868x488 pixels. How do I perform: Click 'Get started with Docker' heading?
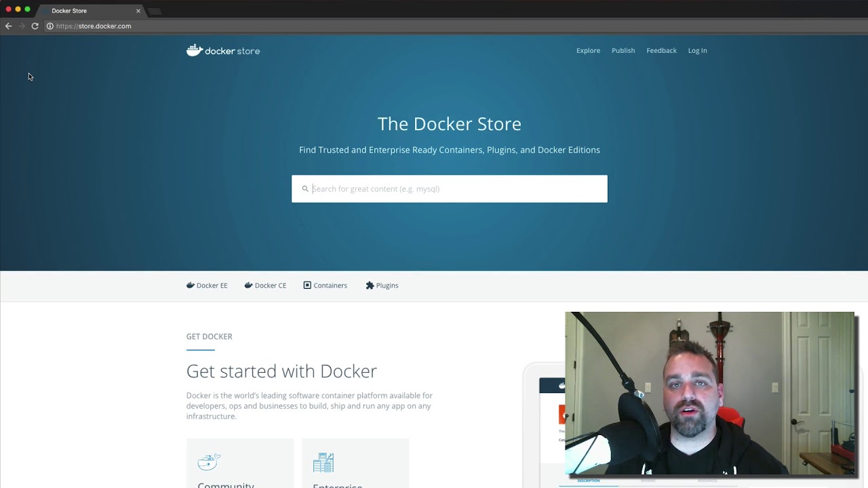281,371
